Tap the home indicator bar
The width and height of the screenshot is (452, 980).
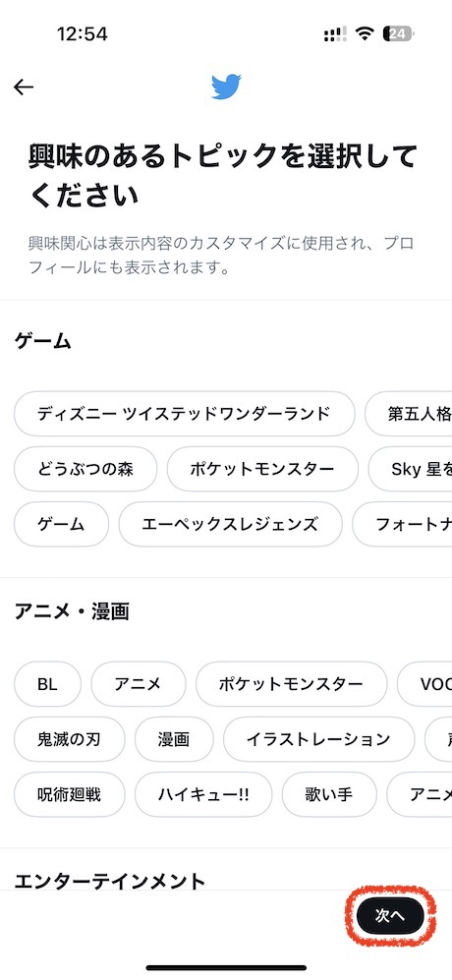point(226,967)
